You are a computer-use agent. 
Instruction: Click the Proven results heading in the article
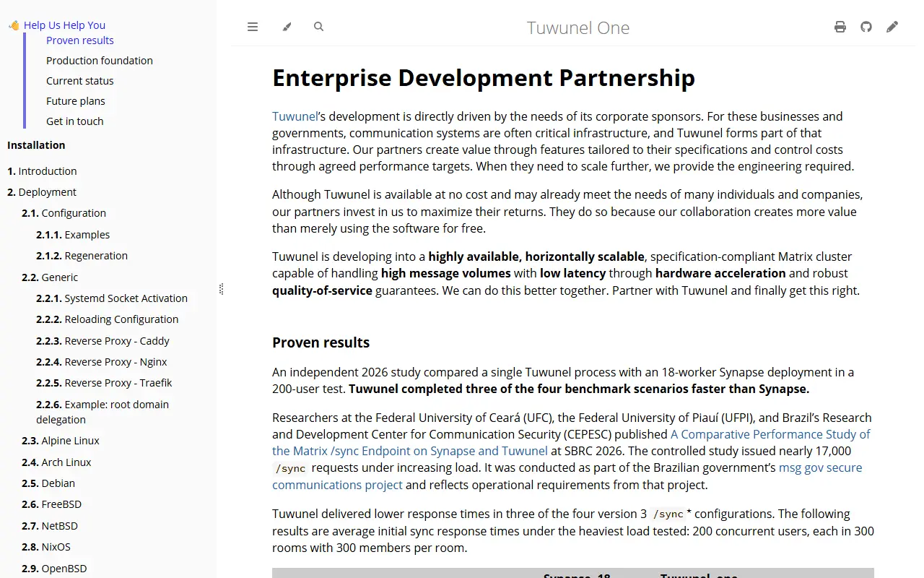[x=321, y=342]
